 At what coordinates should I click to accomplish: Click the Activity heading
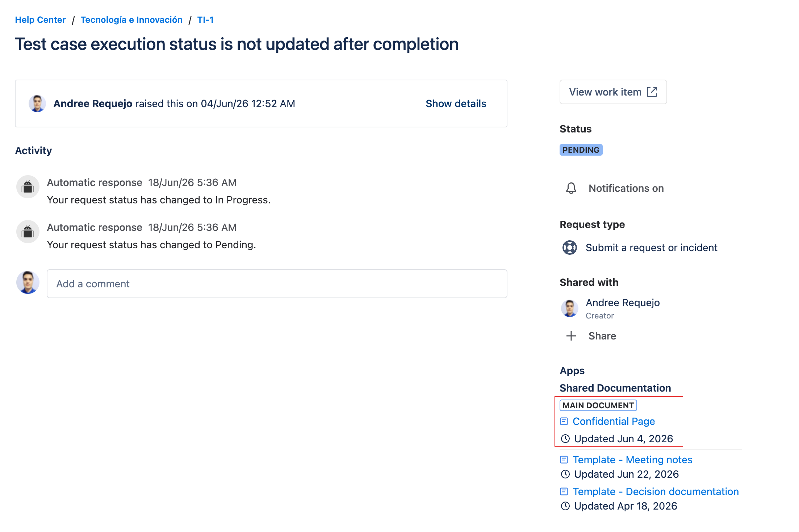(x=33, y=151)
